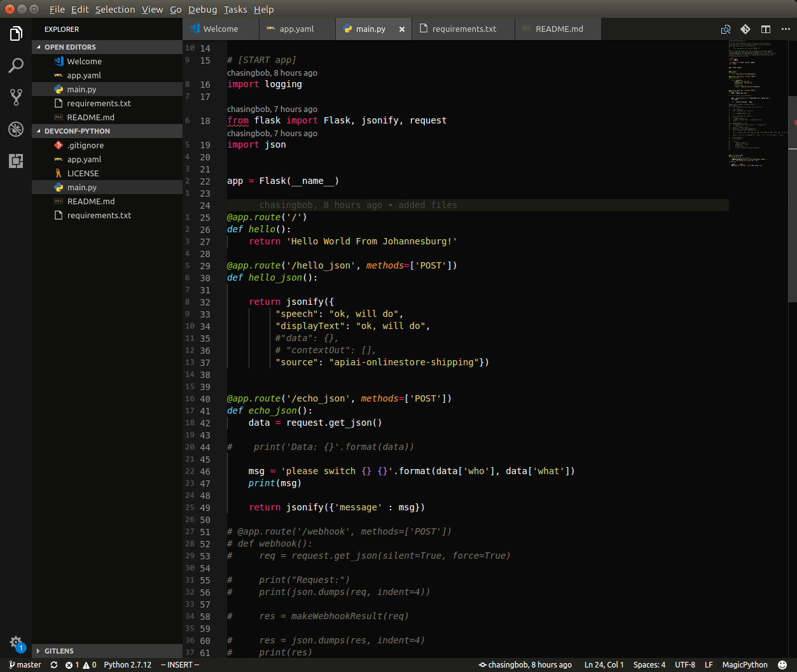Select Python 2.7.12 interpreter in status bar
This screenshot has height=672, width=797.
[x=127, y=664]
